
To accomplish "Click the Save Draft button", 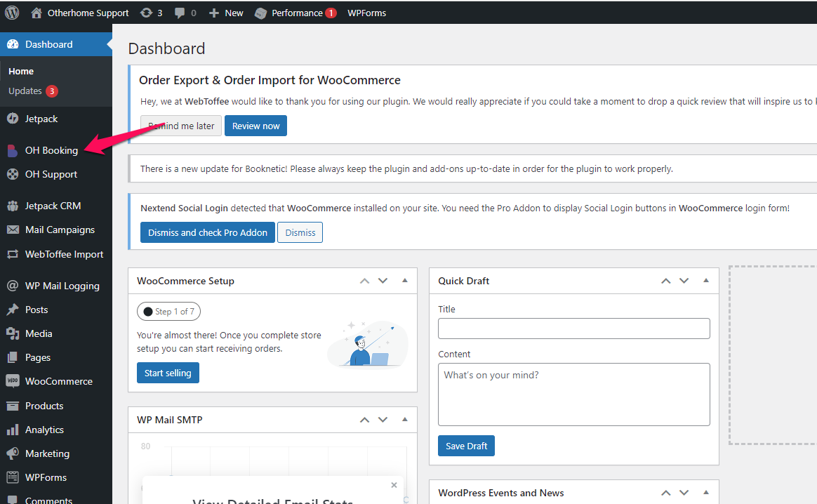I will click(466, 446).
